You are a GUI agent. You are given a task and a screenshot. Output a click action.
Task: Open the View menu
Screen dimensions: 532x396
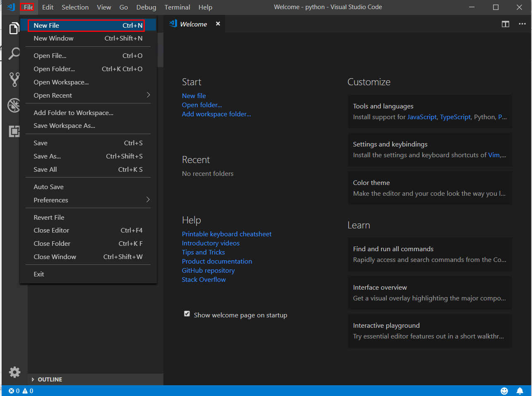pyautogui.click(x=104, y=7)
